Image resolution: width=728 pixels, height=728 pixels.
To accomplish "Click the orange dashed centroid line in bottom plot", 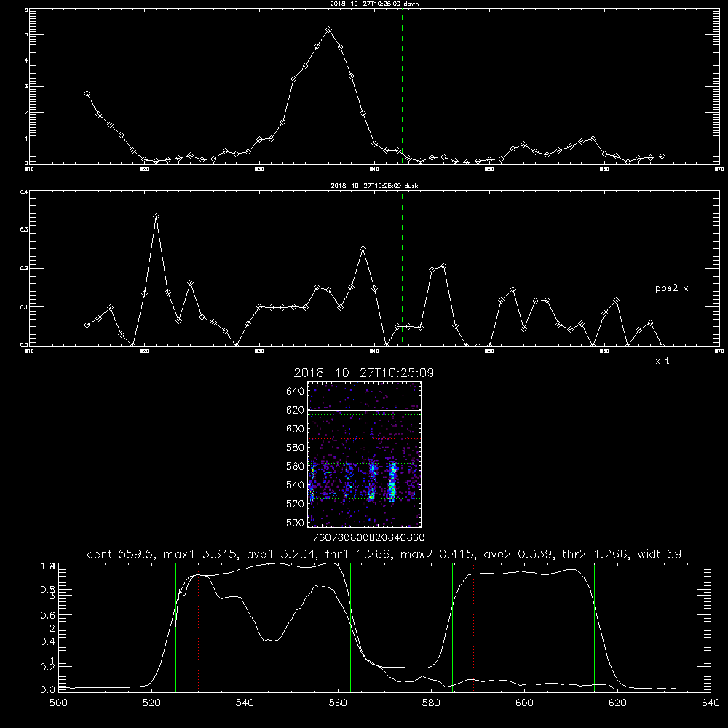I will pyautogui.click(x=336, y=628).
